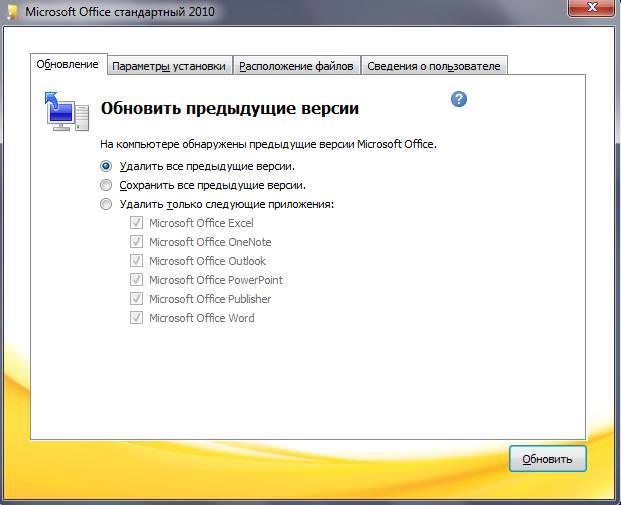Image resolution: width=621 pixels, height=505 pixels.
Task: Click the computer upgrade icon beside heading
Action: point(67,111)
